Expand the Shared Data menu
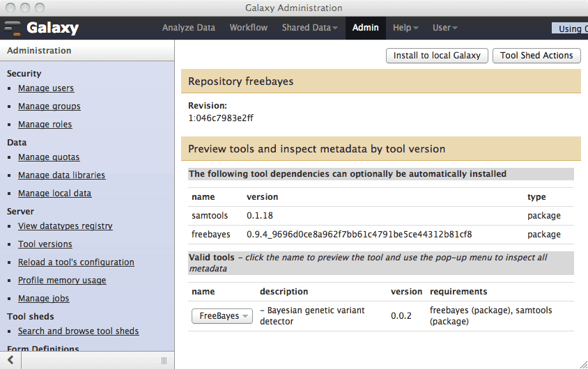This screenshot has height=369, width=588. pyautogui.click(x=309, y=28)
